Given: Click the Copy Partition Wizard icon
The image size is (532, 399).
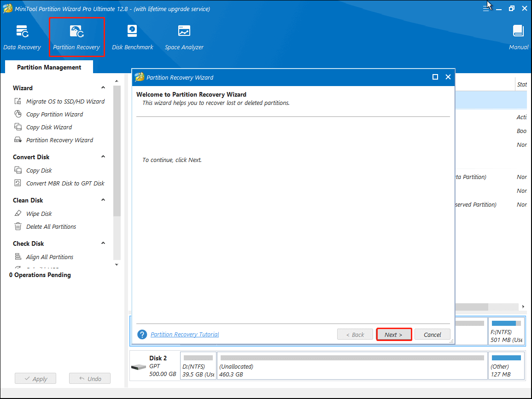Looking at the screenshot, I should point(18,114).
